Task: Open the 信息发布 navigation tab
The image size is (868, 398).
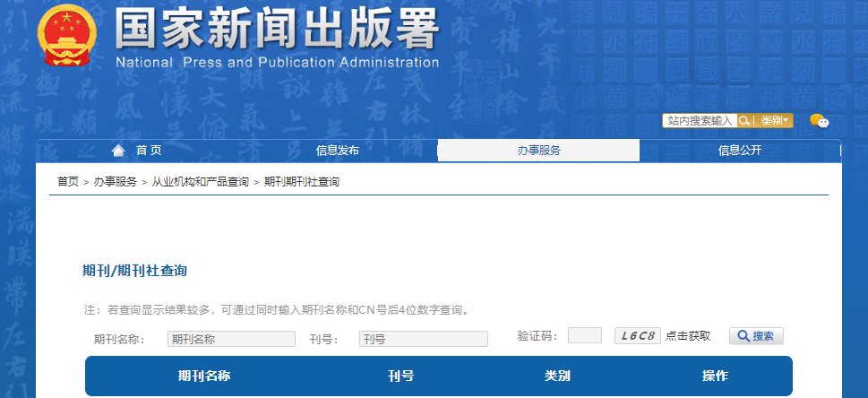Action: point(338,151)
